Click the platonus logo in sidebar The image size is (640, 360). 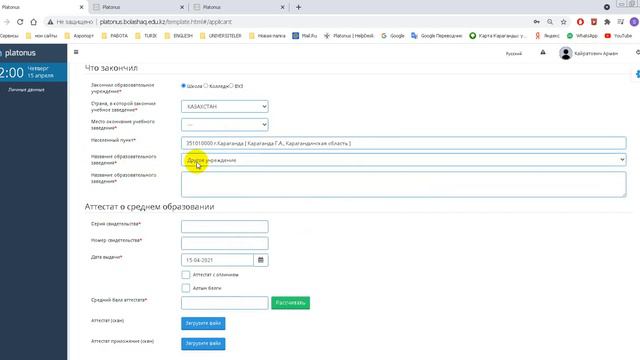tap(18, 53)
